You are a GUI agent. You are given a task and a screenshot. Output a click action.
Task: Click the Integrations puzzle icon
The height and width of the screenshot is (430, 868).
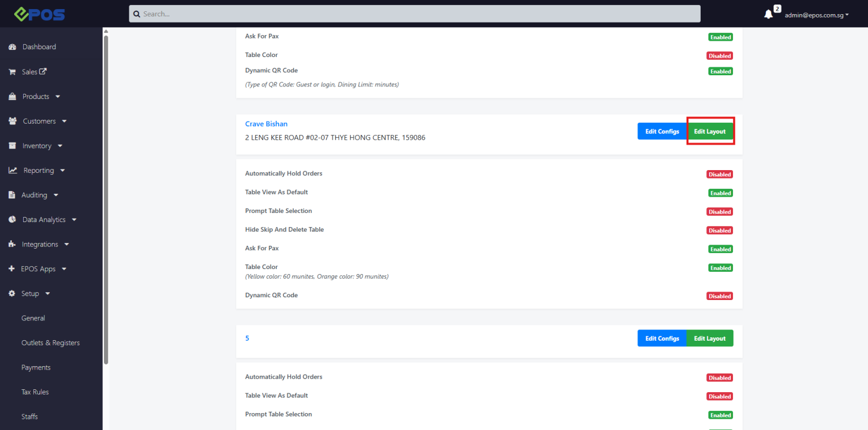(12, 244)
